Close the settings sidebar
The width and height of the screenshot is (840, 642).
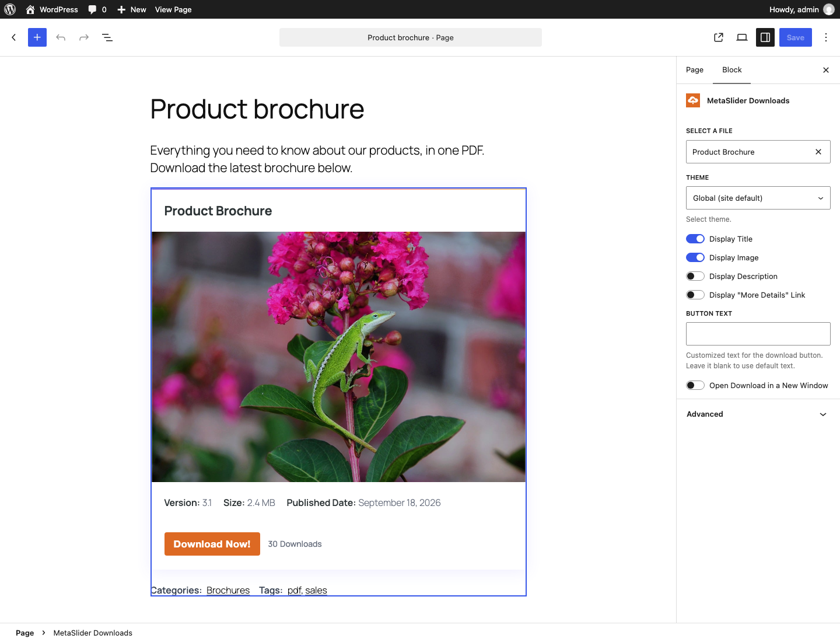[x=826, y=70]
